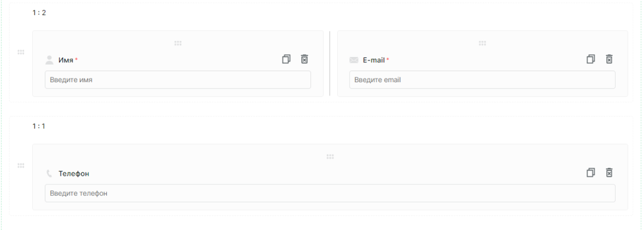This screenshot has width=644, height=230.
Task: Click the grip handle above the E-mail field
Action: 482,43
